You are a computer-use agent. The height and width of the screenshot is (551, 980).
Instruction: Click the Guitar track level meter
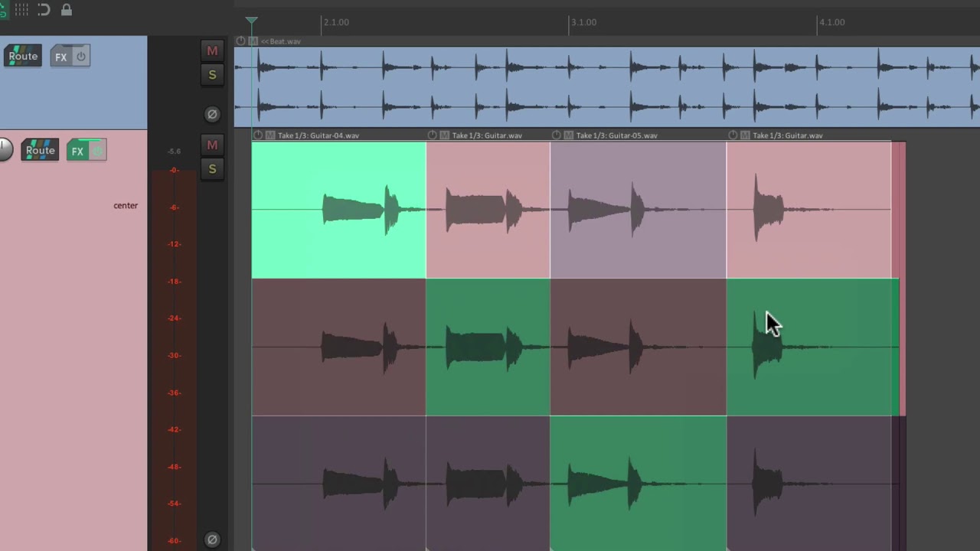point(174,356)
